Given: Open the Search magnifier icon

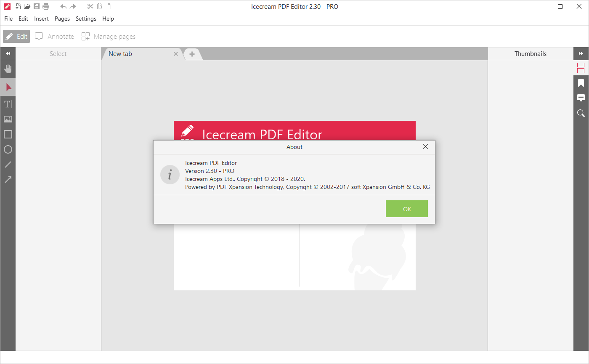Looking at the screenshot, I should 581,113.
